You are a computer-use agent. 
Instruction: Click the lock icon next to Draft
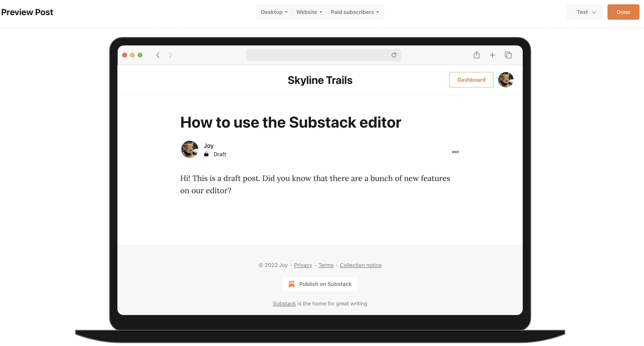(206, 154)
